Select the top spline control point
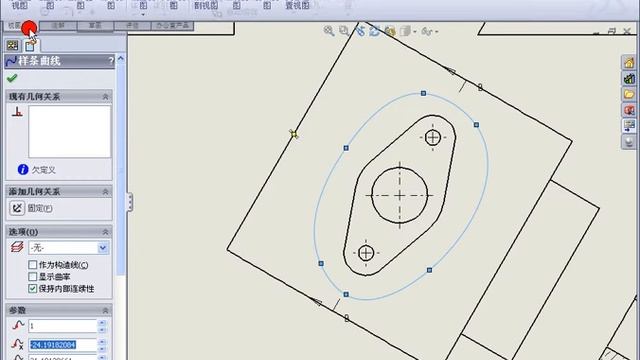 pos(423,93)
